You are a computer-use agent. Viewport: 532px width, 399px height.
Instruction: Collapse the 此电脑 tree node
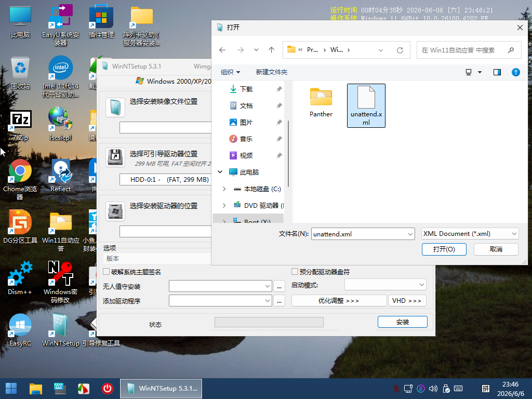point(220,172)
